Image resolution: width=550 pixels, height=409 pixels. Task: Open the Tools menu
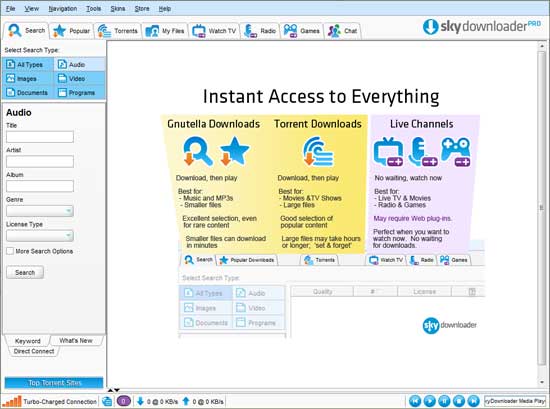(x=94, y=8)
